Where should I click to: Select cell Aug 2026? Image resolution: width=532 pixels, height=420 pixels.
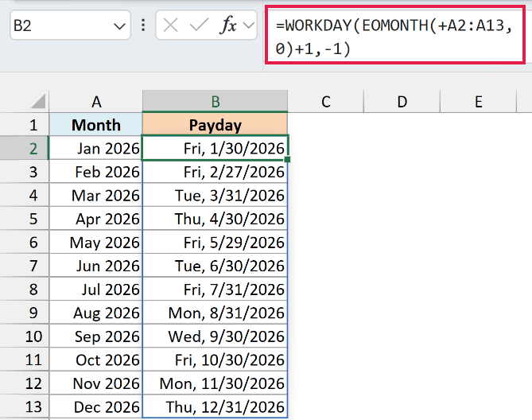96,312
